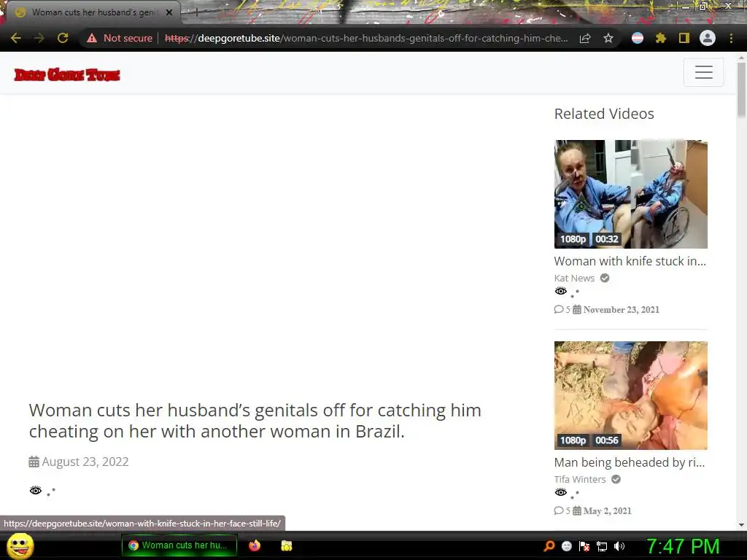Click the 'November 23, 2021' date text
This screenshot has width=747, height=560.
(x=622, y=309)
